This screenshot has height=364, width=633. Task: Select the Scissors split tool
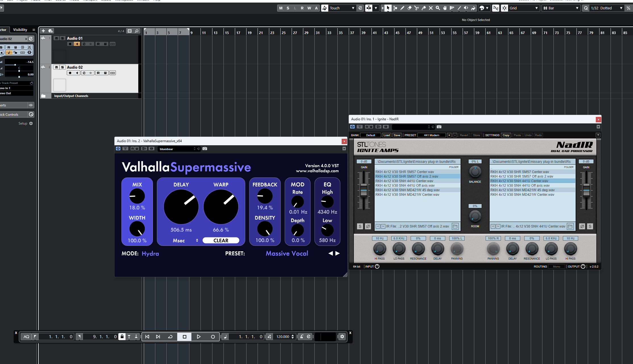click(416, 8)
